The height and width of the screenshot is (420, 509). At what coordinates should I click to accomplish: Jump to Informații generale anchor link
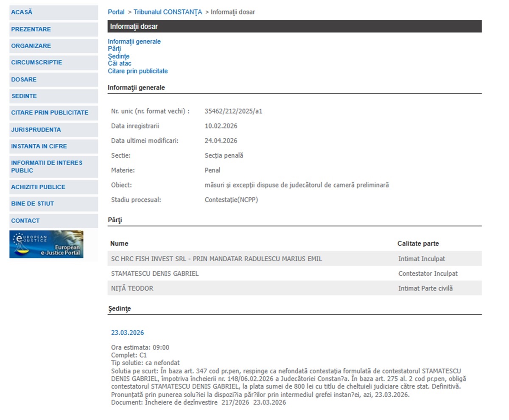point(134,42)
